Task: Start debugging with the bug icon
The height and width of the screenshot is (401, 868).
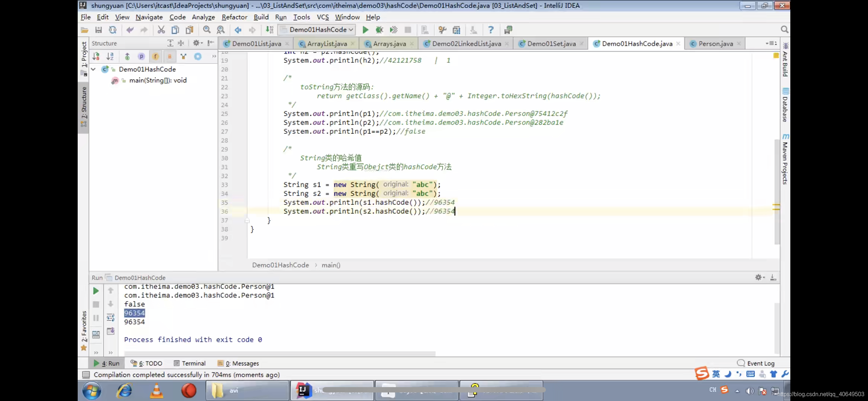Action: (x=379, y=30)
